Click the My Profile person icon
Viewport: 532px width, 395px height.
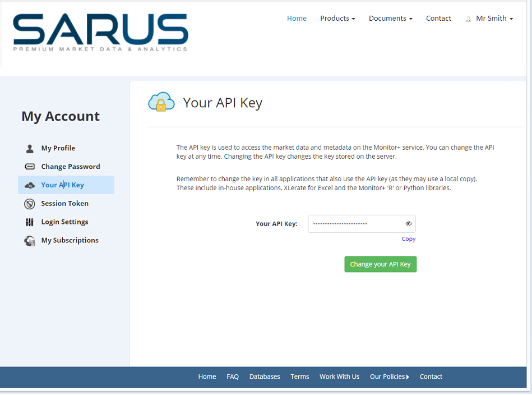(30, 149)
